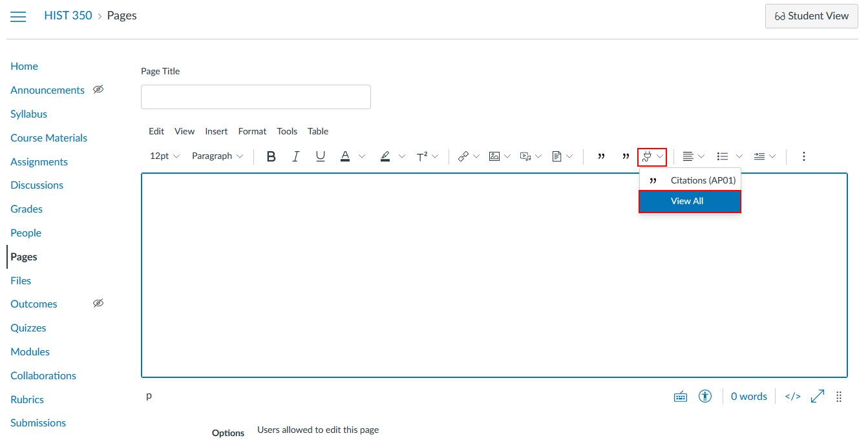
Task: Toggle underline formatting icon
Action: click(320, 156)
